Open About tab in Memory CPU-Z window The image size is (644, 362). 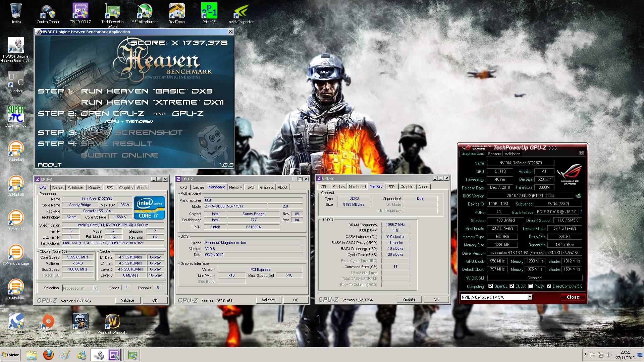tap(423, 187)
